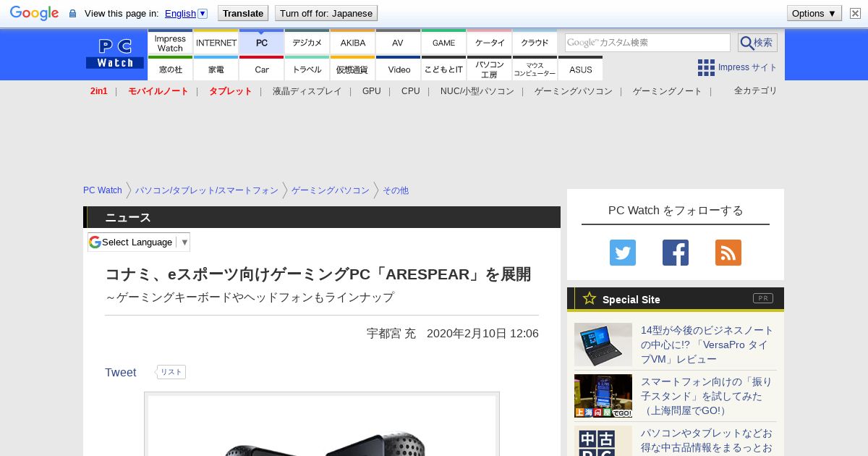
Task: Click the リスト button beside Tweet
Action: [171, 372]
